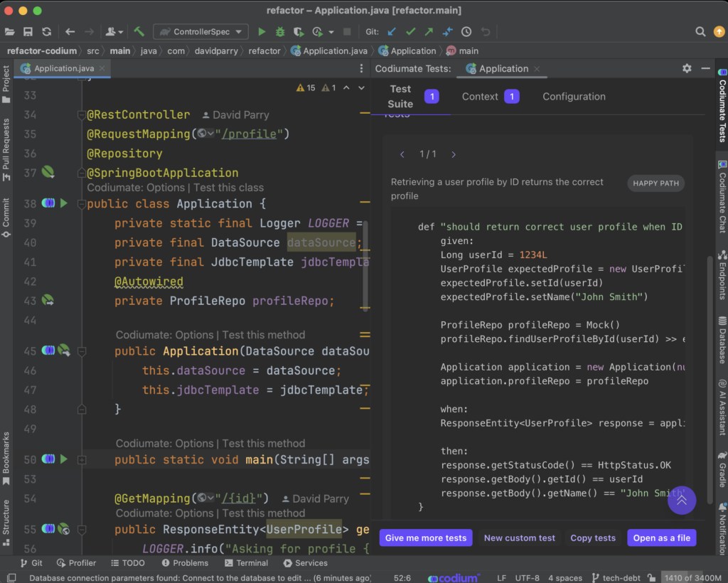Open the chevron next to the coverage icon
The width and height of the screenshot is (728, 583).
pyautogui.click(x=331, y=31)
